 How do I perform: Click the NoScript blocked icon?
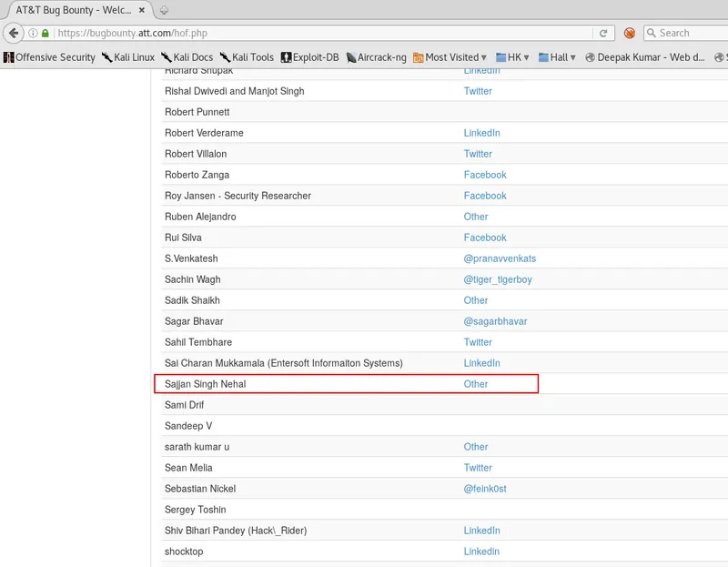click(630, 33)
